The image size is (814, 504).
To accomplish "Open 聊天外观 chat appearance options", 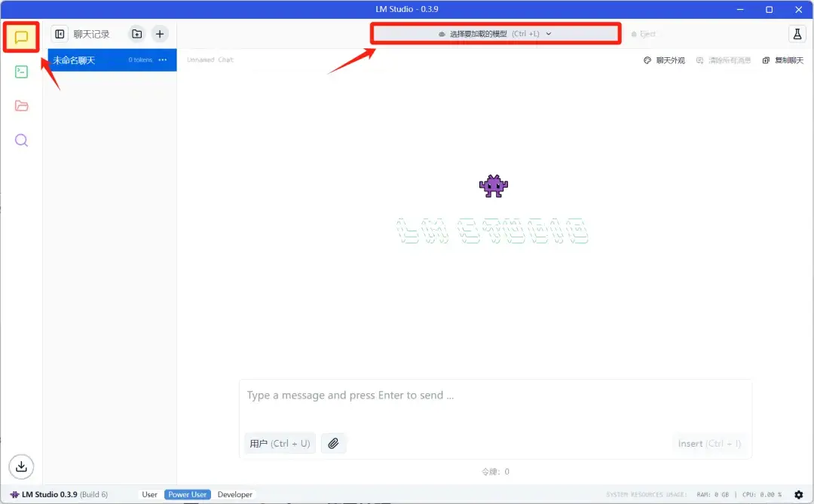I will point(665,60).
